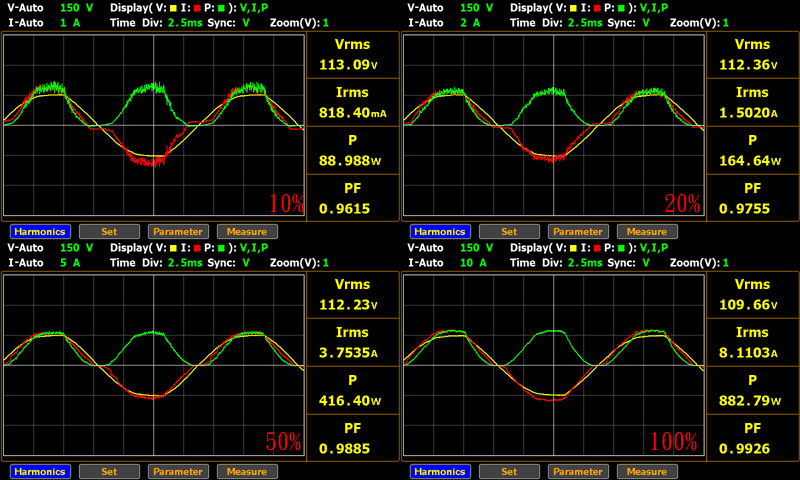The width and height of the screenshot is (800, 480).
Task: Open Parameter in the I-Auto 1 A panel
Action: coord(178,232)
